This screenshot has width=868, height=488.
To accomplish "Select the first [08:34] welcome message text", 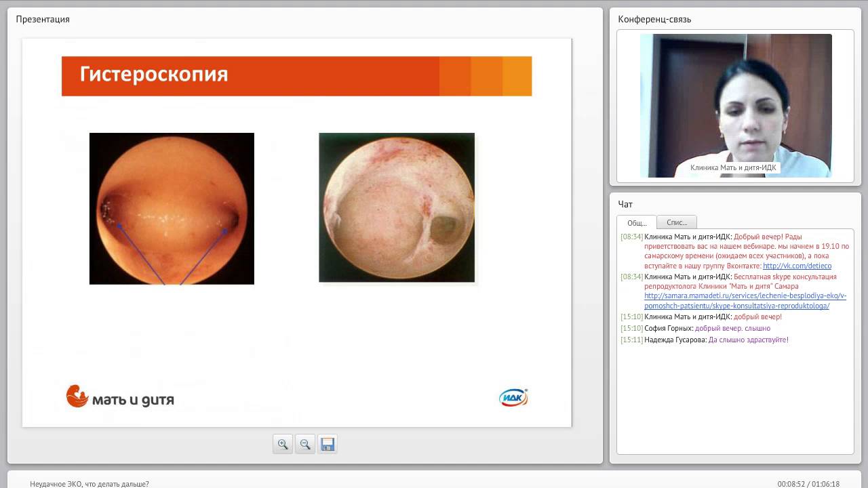I will coord(735,251).
